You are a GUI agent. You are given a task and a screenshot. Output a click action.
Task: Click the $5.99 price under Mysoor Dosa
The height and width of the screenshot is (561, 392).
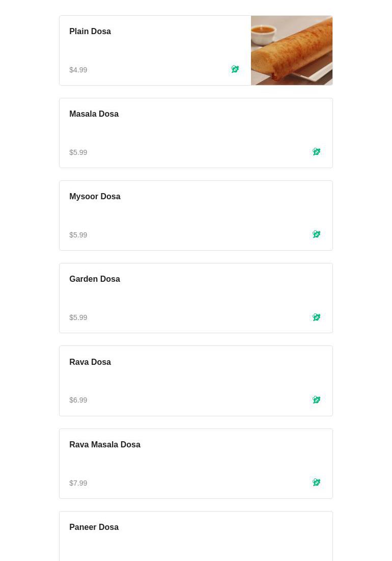[x=78, y=235]
